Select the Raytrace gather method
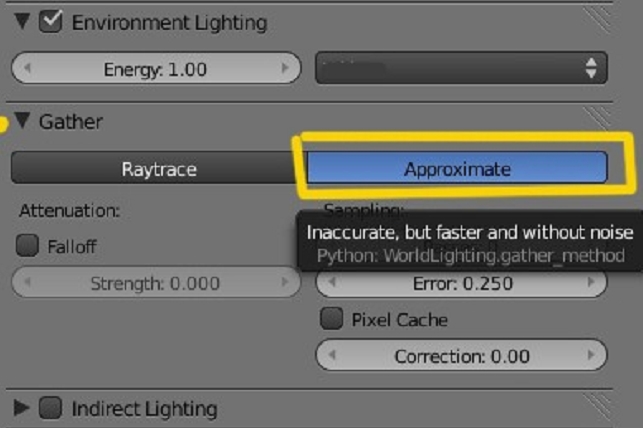 [158, 169]
